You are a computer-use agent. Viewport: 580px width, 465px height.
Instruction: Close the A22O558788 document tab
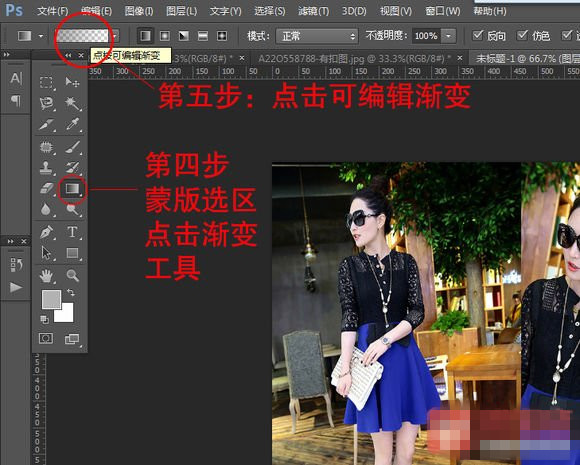click(460, 58)
